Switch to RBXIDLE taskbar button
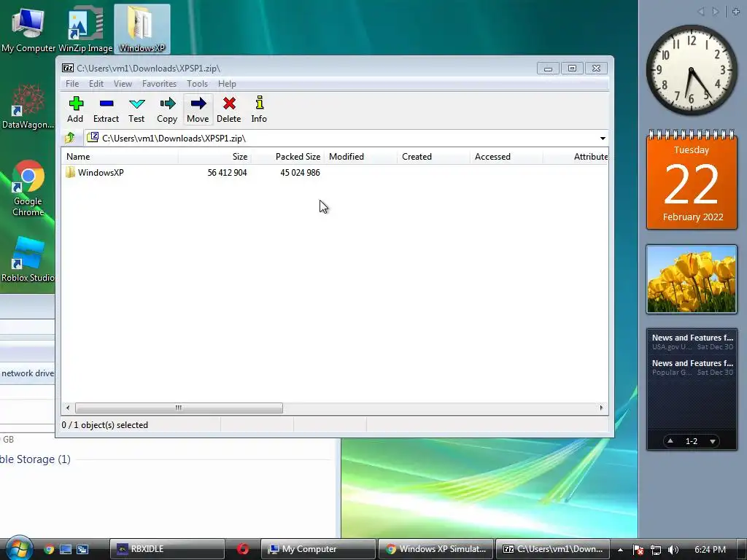This screenshot has width=747, height=560. (167, 549)
